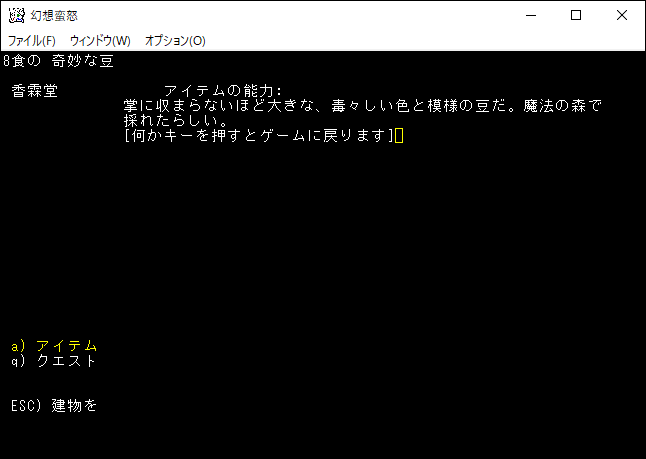Select the a) アイテム option
This screenshot has height=459, width=646.
54,346
